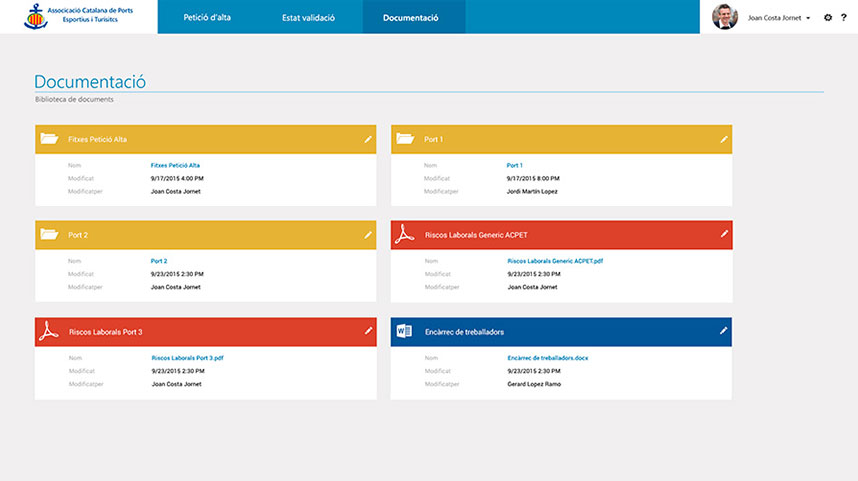This screenshot has width=858, height=481.
Task: Click the edit pencil on Port 2 card
Action: [368, 235]
